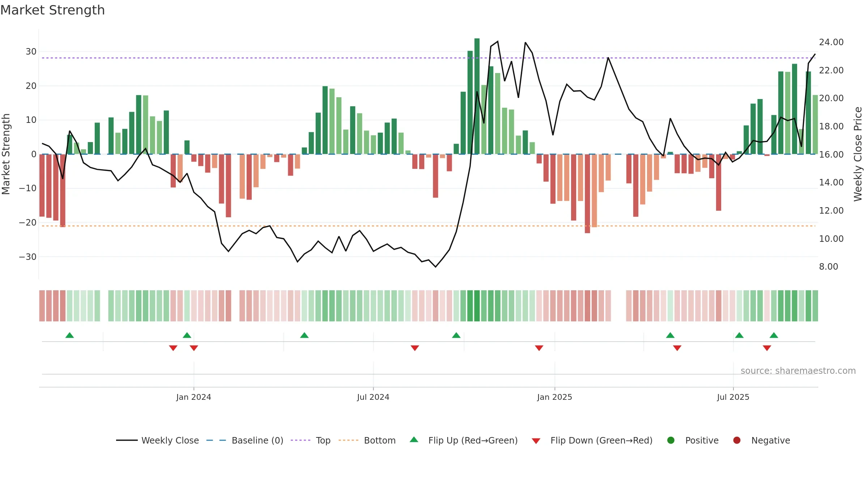Image resolution: width=868 pixels, height=488 pixels.
Task: Click the red flip-down marker after Jul 2024
Action: 415,348
